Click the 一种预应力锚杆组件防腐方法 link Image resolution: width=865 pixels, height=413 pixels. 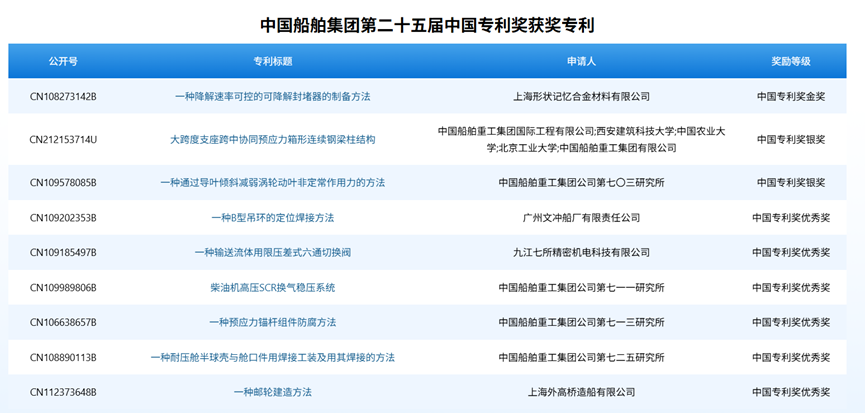click(272, 322)
